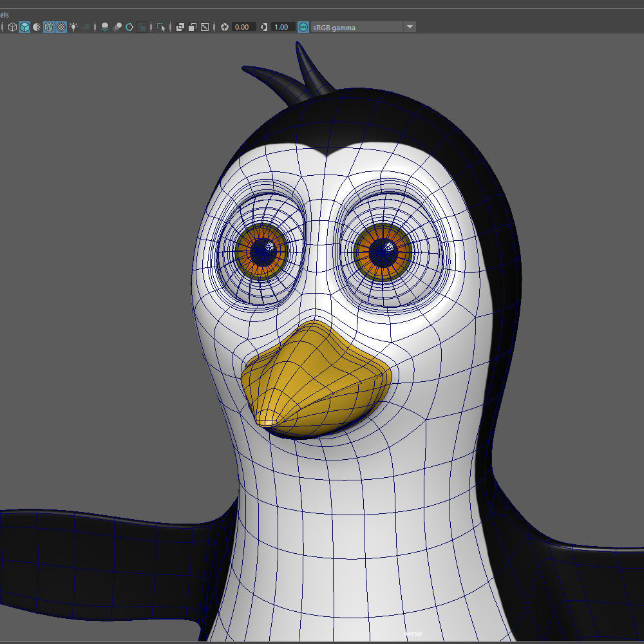
Task: Toggle X-ray display icon
Action: 180,27
